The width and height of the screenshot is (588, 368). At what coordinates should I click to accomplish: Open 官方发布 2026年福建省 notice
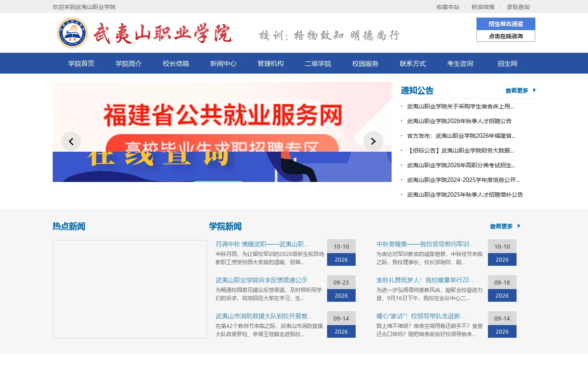click(461, 136)
